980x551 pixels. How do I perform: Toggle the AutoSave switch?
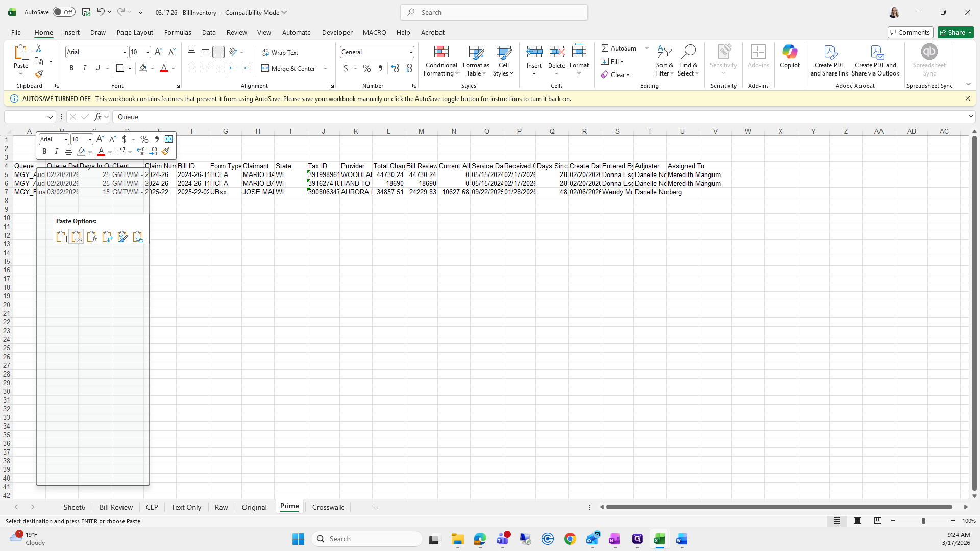click(64, 12)
